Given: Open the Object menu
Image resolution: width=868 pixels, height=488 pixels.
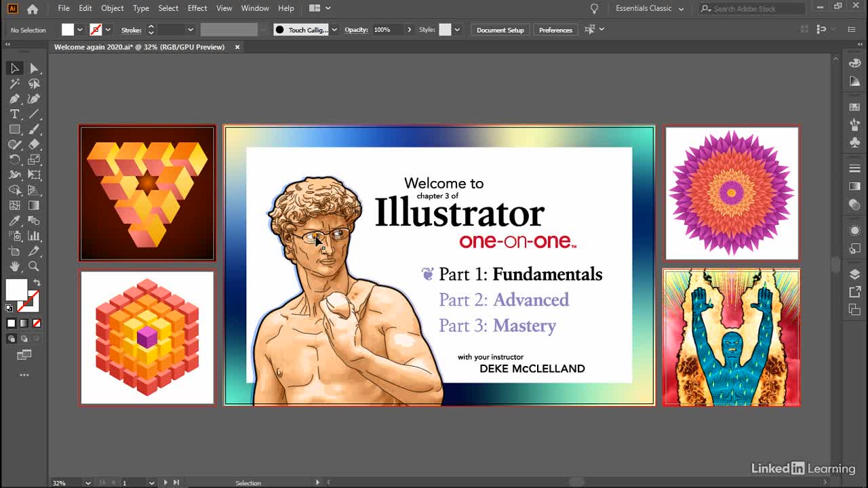Looking at the screenshot, I should click(113, 8).
